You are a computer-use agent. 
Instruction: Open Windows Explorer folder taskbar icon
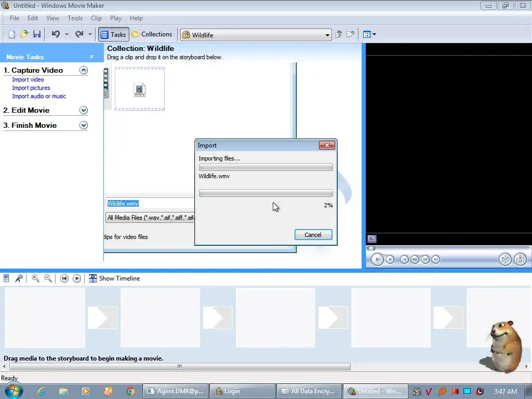[63, 391]
